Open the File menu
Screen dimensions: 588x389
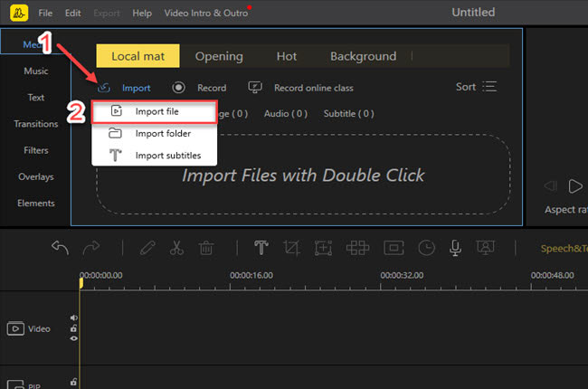click(45, 14)
